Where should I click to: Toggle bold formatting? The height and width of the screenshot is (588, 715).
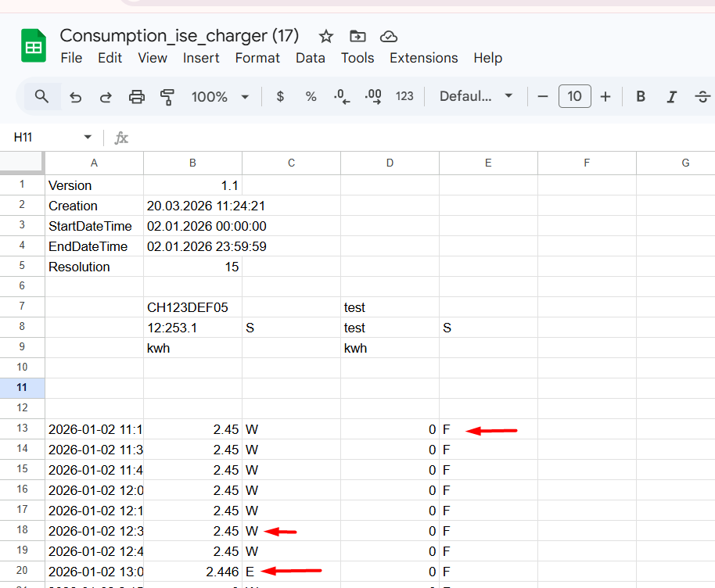tap(641, 97)
